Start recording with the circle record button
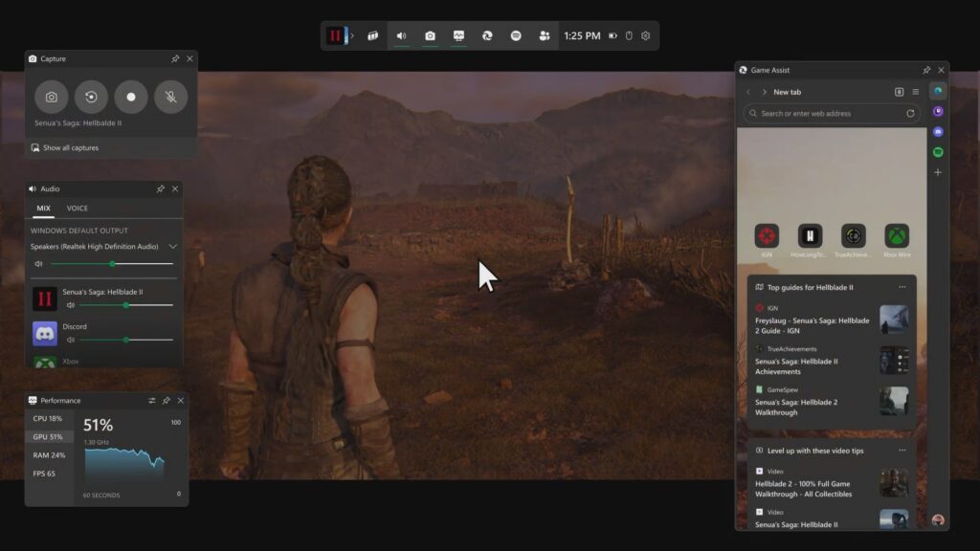This screenshot has width=980, height=551. click(x=131, y=98)
